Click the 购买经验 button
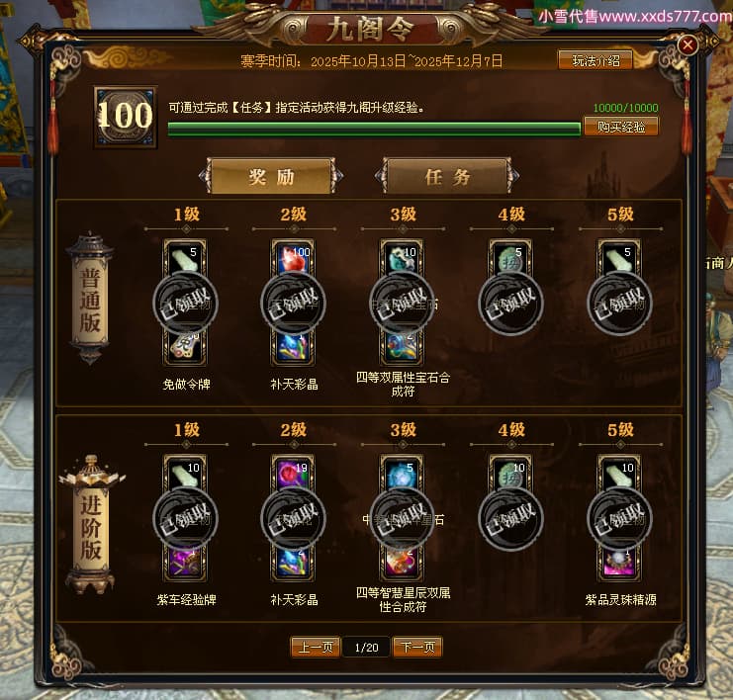The height and width of the screenshot is (700, 733). [621, 127]
